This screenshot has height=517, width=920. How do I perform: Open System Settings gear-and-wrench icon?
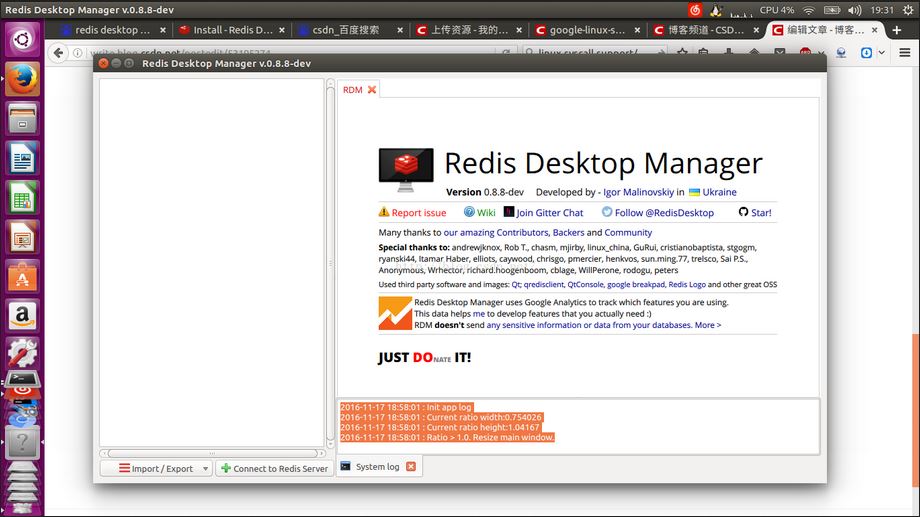pyautogui.click(x=22, y=352)
